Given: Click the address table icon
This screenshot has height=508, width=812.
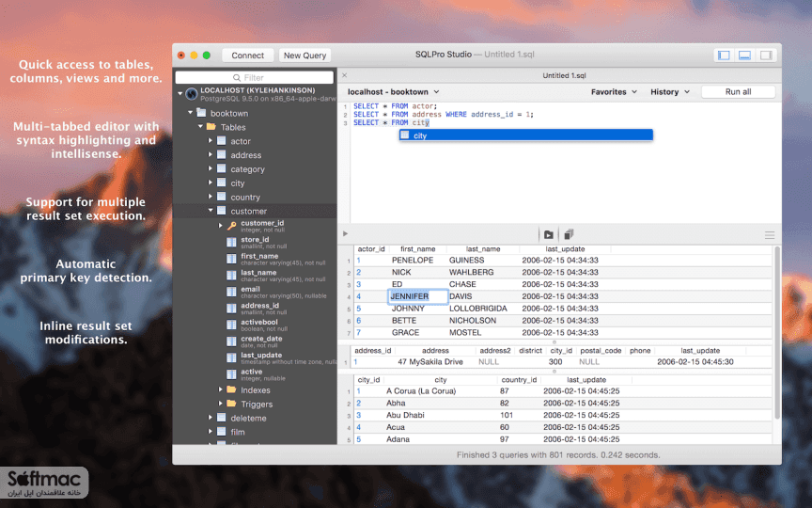Looking at the screenshot, I should [222, 154].
